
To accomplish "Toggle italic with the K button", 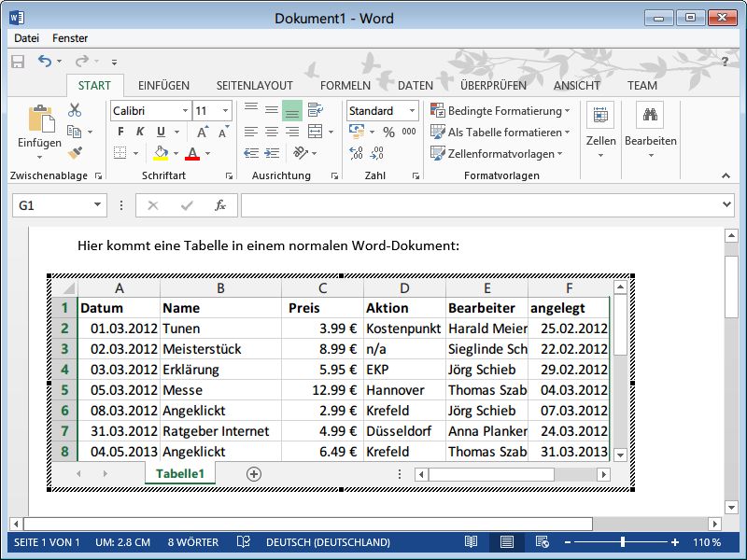I will 140,132.
